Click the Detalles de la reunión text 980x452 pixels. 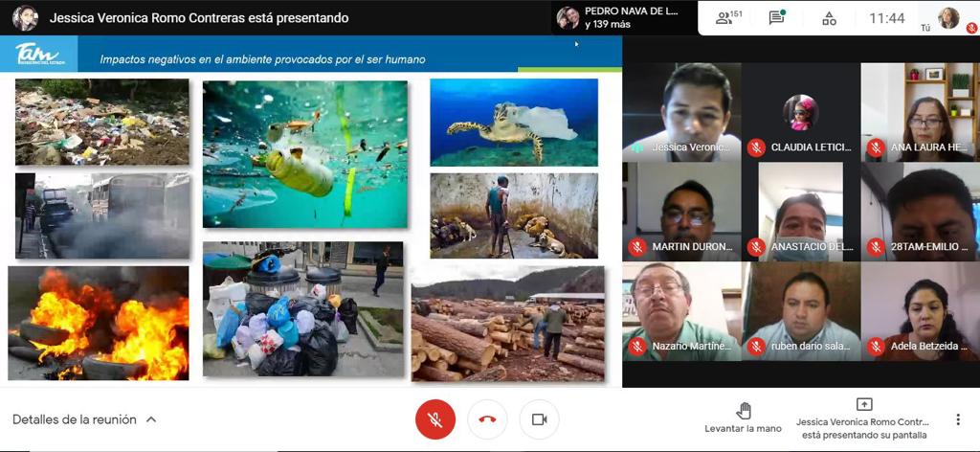tap(74, 419)
